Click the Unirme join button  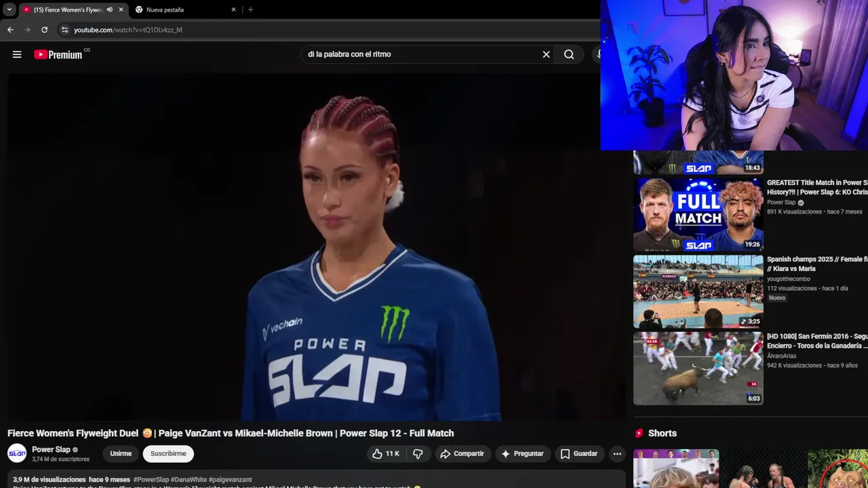(121, 453)
